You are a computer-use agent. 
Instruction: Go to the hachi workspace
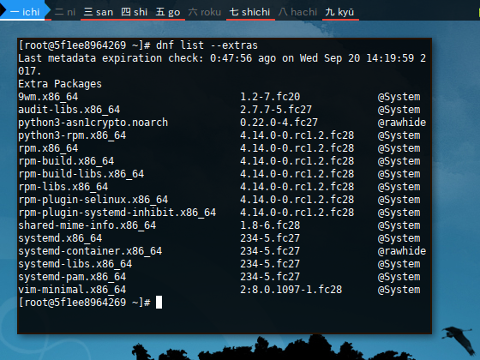click(x=298, y=12)
